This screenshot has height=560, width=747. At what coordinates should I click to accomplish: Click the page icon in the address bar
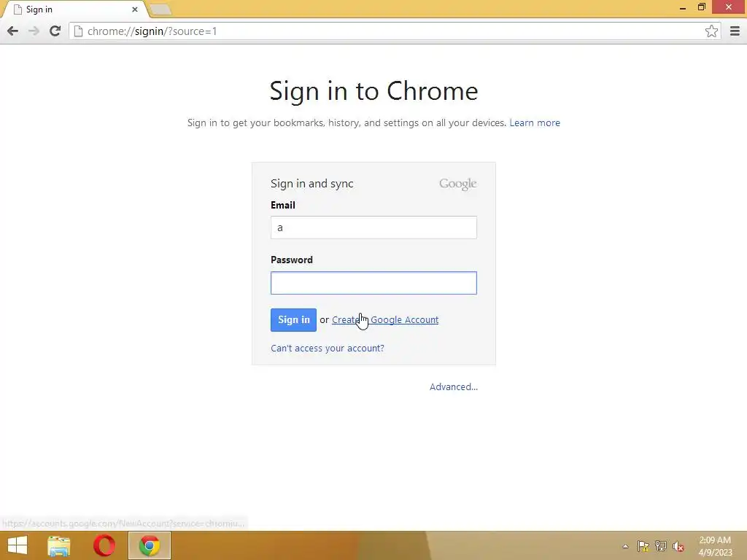coord(78,31)
